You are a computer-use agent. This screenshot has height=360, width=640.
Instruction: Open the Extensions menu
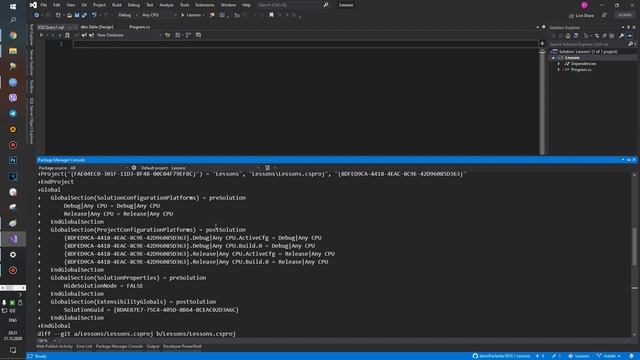pyautogui.click(x=205, y=5)
